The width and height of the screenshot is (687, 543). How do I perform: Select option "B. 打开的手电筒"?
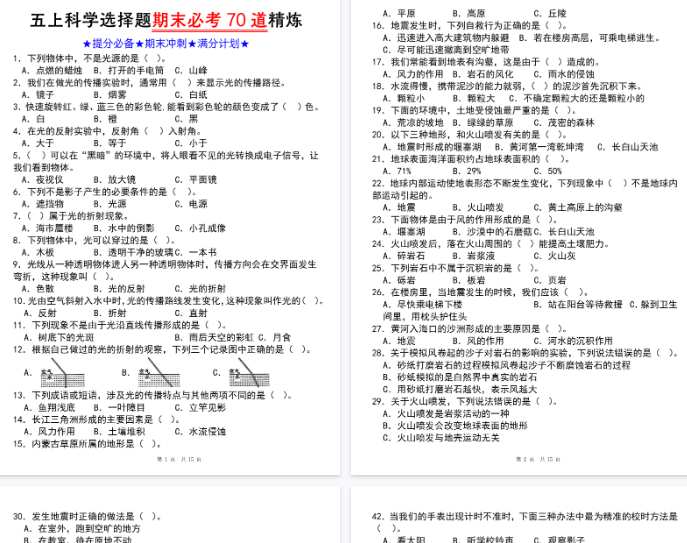pos(128,70)
